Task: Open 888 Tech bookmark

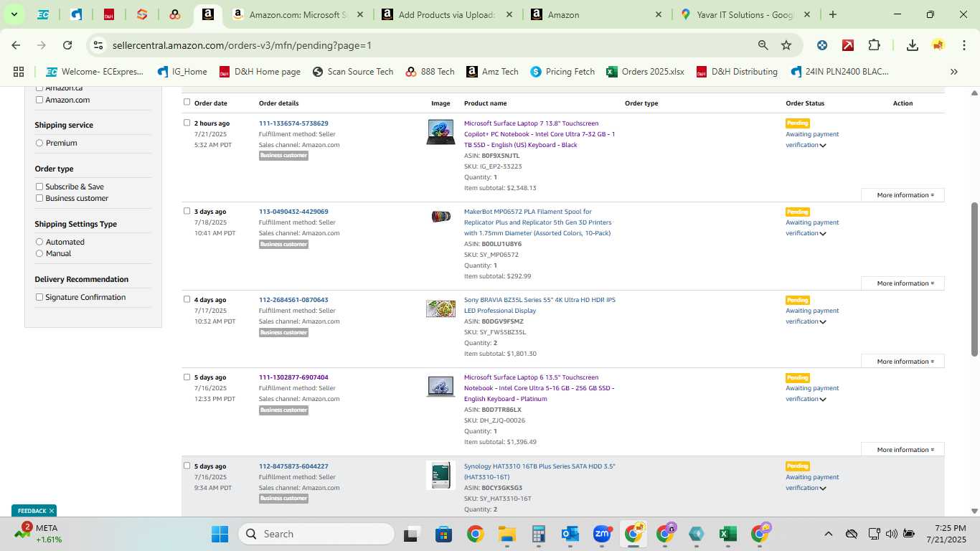Action: pyautogui.click(x=430, y=72)
